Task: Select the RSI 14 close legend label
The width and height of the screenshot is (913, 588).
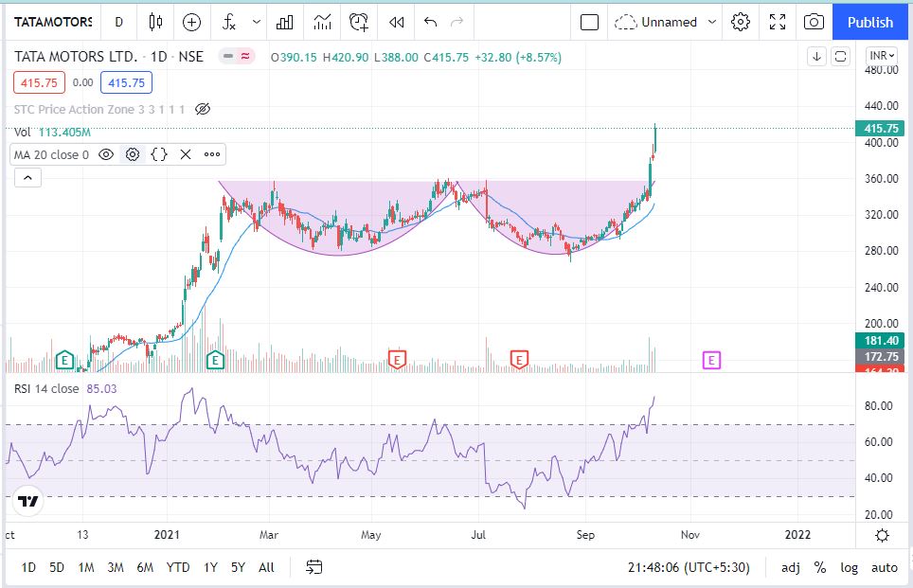Action: click(46, 388)
